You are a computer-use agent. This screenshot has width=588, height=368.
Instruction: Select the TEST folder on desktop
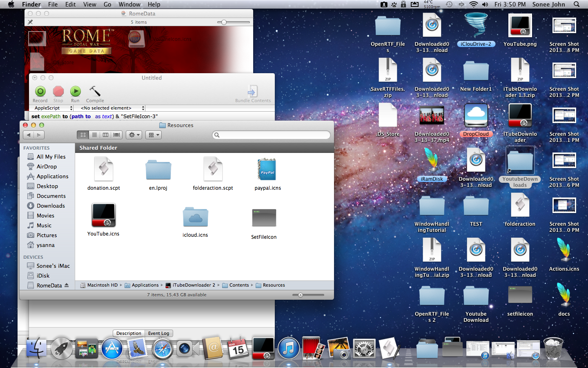click(476, 211)
